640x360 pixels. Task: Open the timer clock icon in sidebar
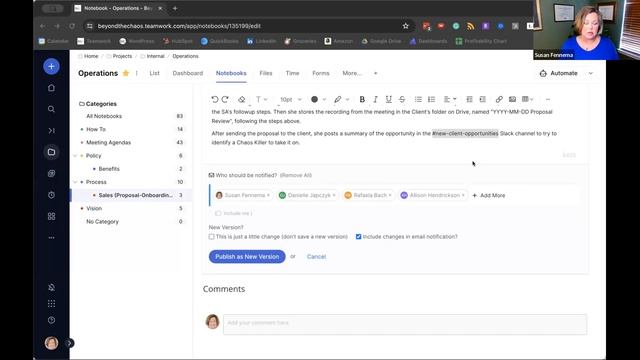coord(51,195)
